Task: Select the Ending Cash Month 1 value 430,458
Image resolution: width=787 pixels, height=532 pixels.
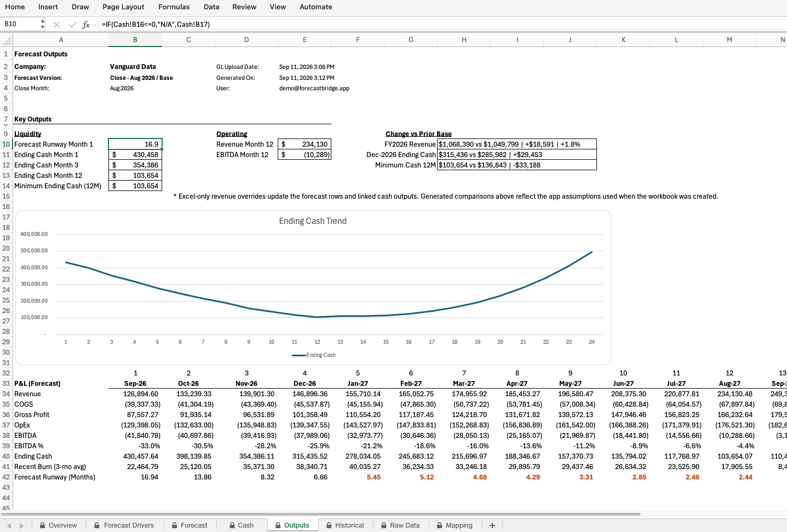Action: (x=135, y=155)
